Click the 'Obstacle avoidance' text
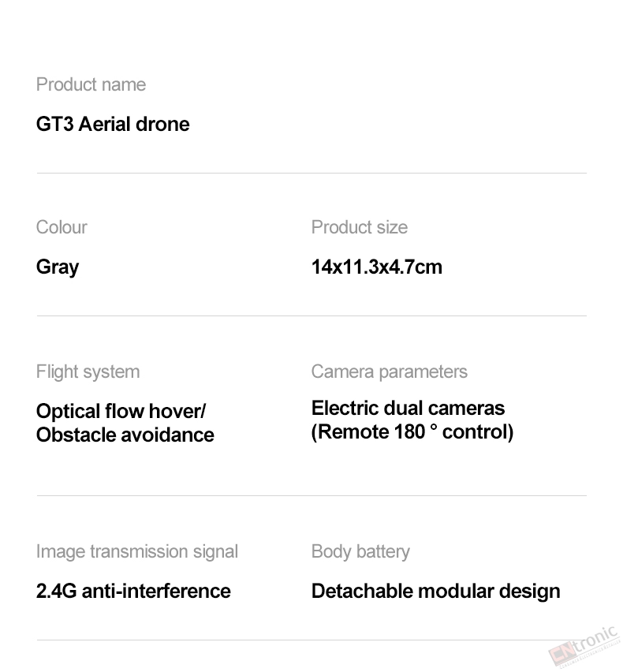The height and width of the screenshot is (672, 623). (x=125, y=435)
